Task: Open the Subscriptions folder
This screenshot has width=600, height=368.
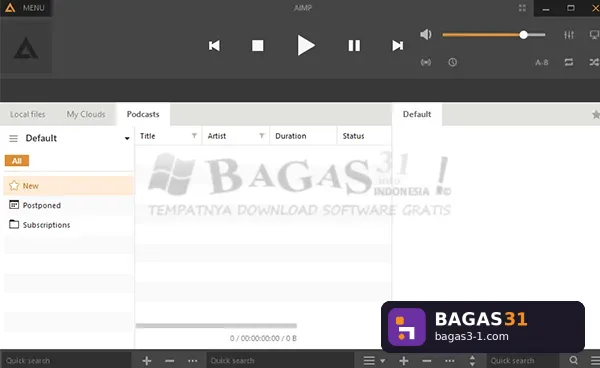Action: click(69, 225)
